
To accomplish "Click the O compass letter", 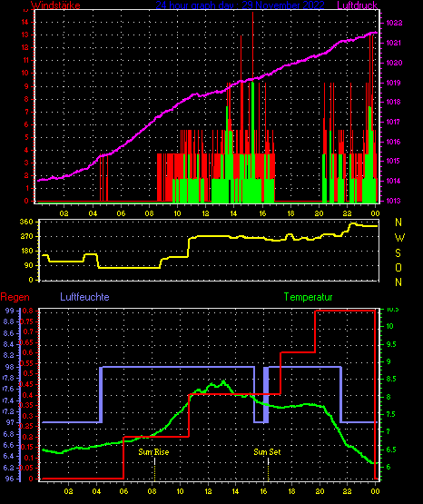I will point(398,267).
